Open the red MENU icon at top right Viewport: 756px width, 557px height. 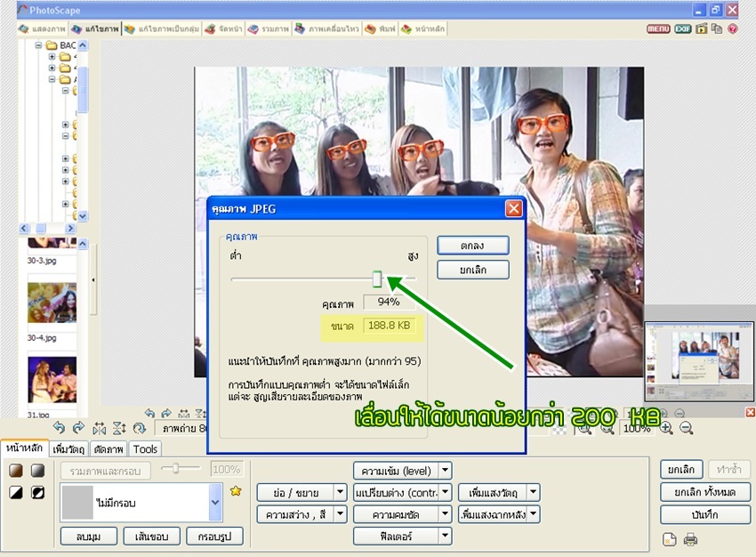(658, 28)
